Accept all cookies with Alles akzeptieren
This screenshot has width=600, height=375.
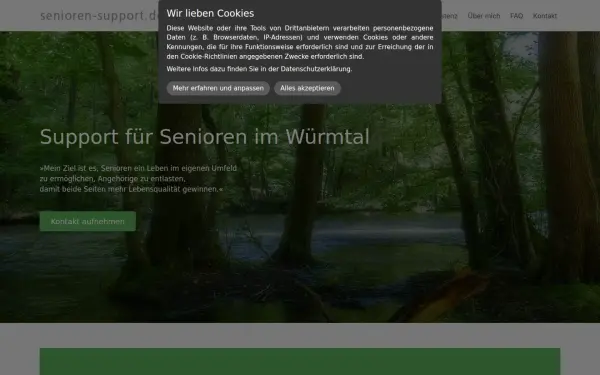307,88
